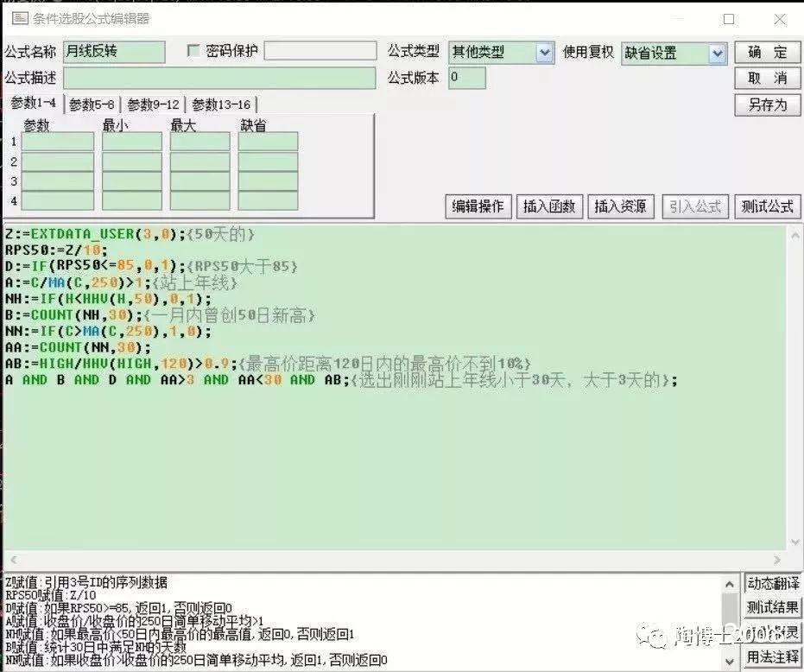
Task: Click the translation panel scrollbar down arrow
Action: [x=729, y=661]
